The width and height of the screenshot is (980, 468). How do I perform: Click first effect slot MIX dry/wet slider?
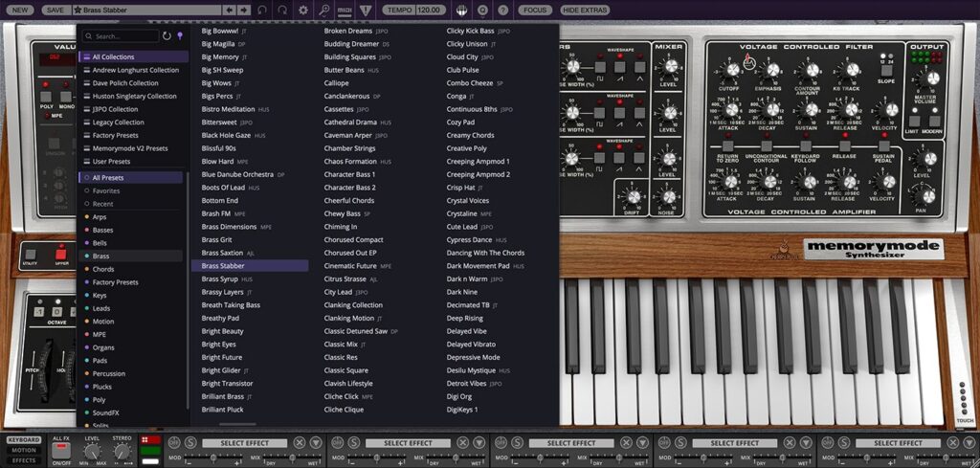pyautogui.click(x=294, y=458)
